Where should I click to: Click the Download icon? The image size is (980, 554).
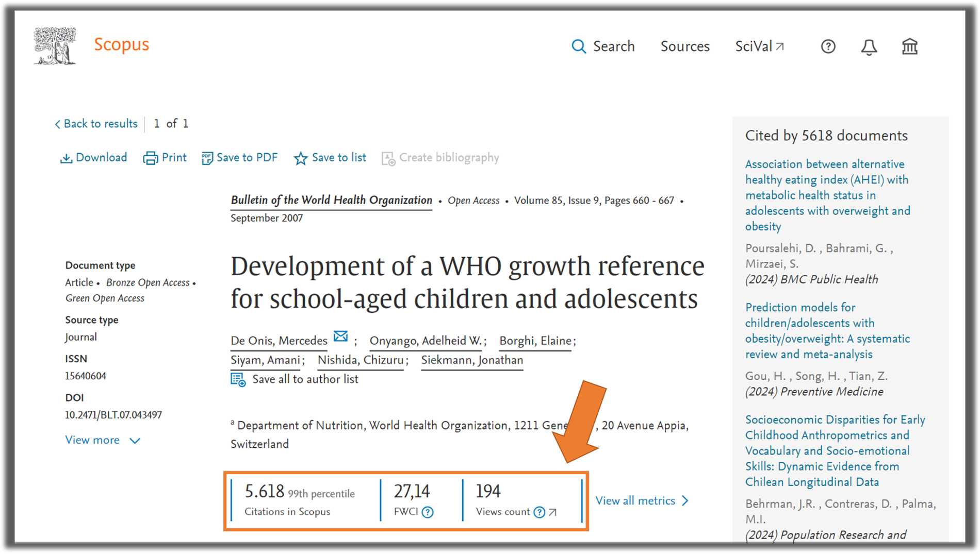coord(66,158)
